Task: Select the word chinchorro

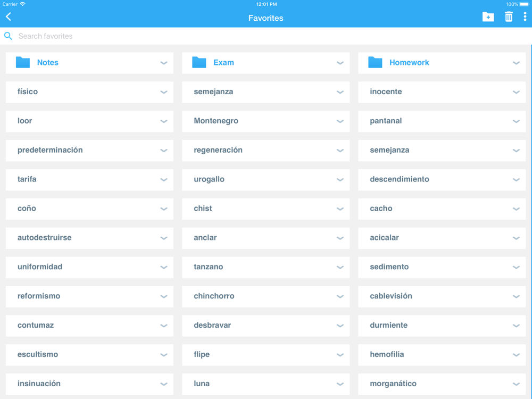Action: [x=214, y=296]
